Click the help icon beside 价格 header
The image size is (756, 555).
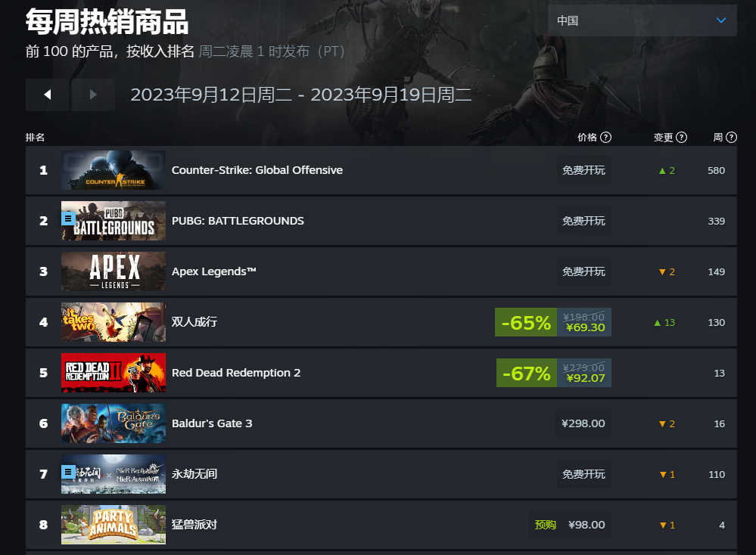pyautogui.click(x=606, y=138)
